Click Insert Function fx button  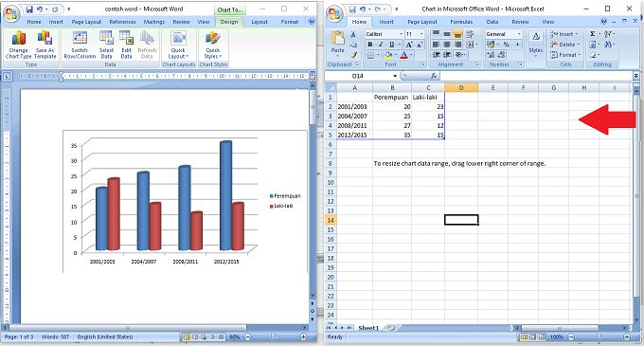tap(434, 76)
